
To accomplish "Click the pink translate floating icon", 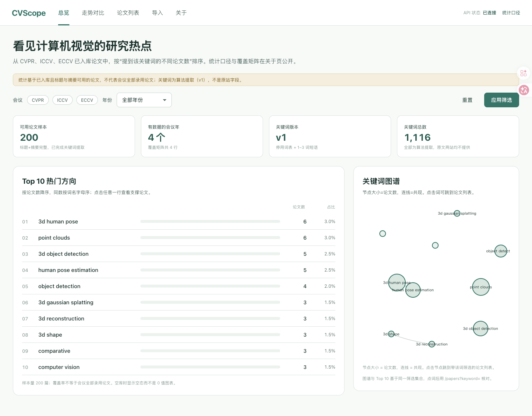I will (524, 90).
